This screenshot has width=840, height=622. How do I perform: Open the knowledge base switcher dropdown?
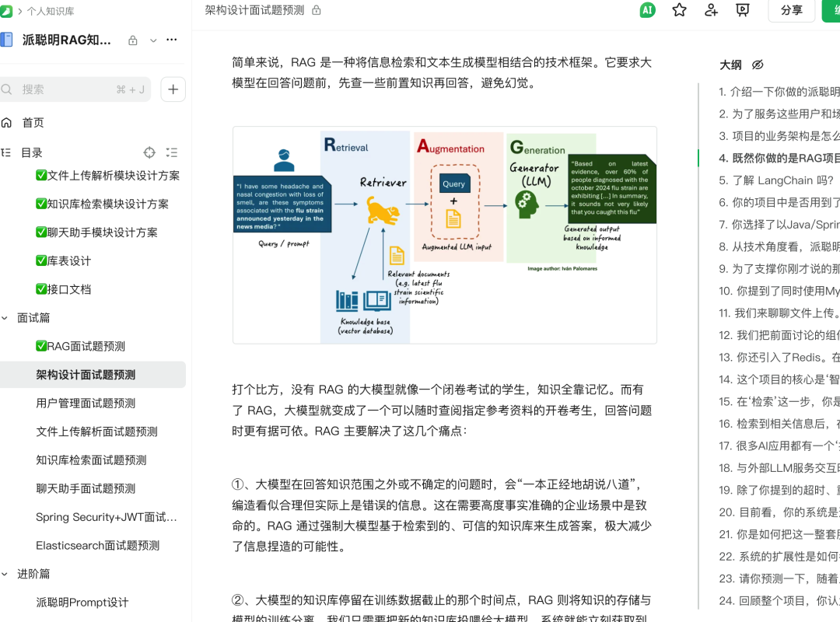click(x=153, y=40)
